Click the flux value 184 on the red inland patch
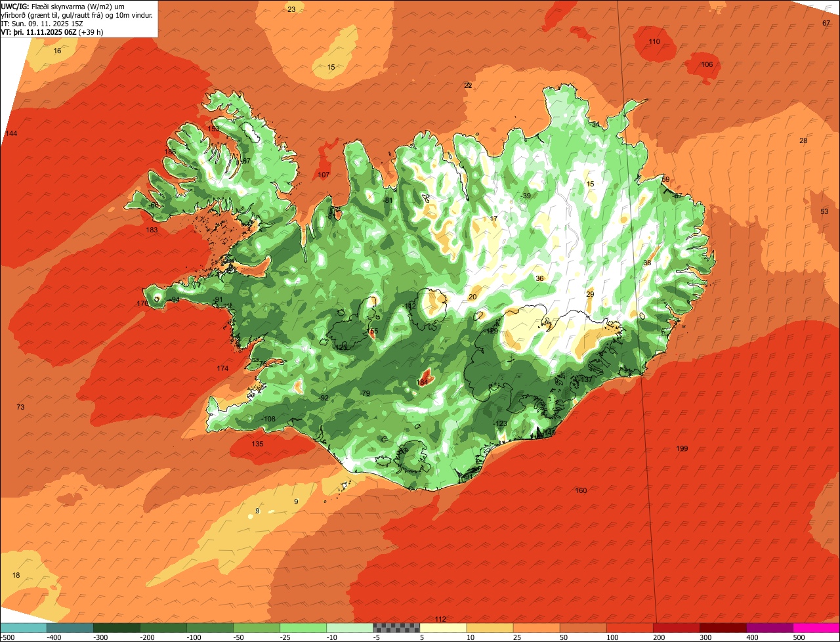 423,382
